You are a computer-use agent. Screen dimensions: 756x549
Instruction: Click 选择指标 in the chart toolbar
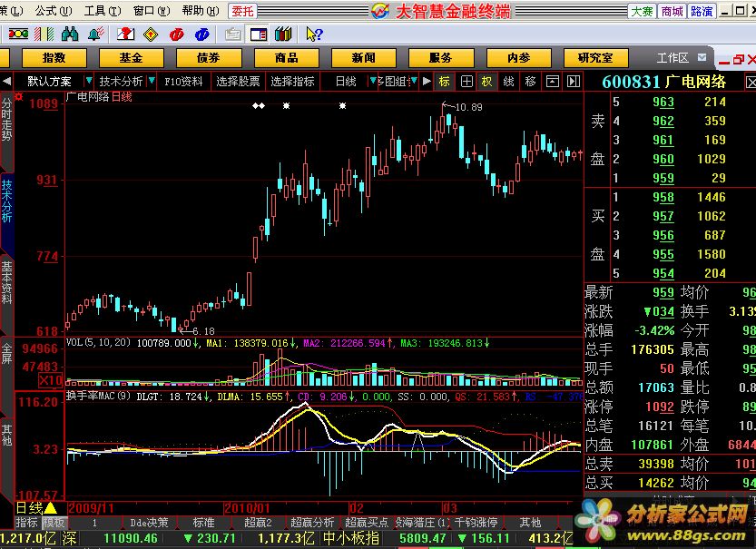pos(292,82)
